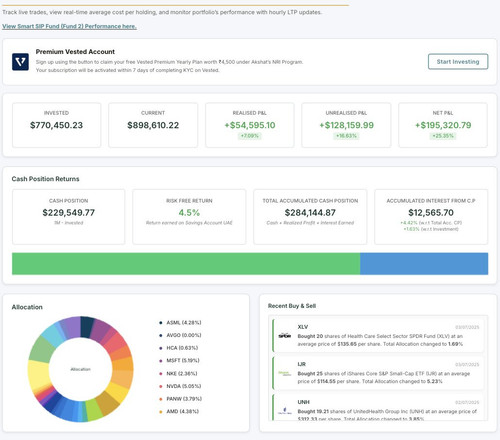
Task: Select the Current $898,610.22 card
Action: pos(153,125)
